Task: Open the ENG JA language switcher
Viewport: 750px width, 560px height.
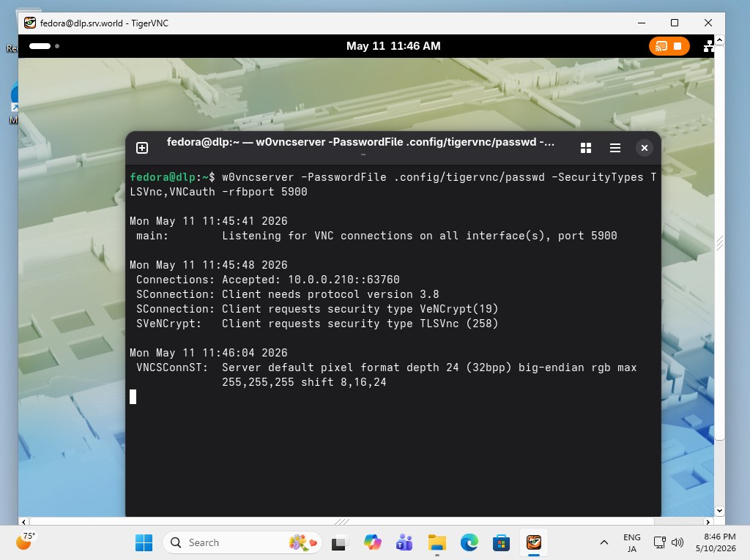Action: tap(632, 542)
